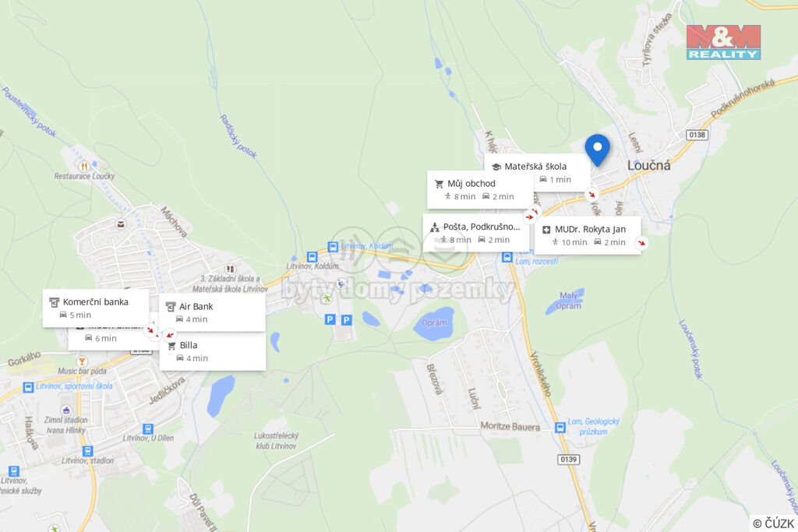Click the blue location pin near Loučná
The height and width of the screenshot is (532, 798).
[x=598, y=150]
